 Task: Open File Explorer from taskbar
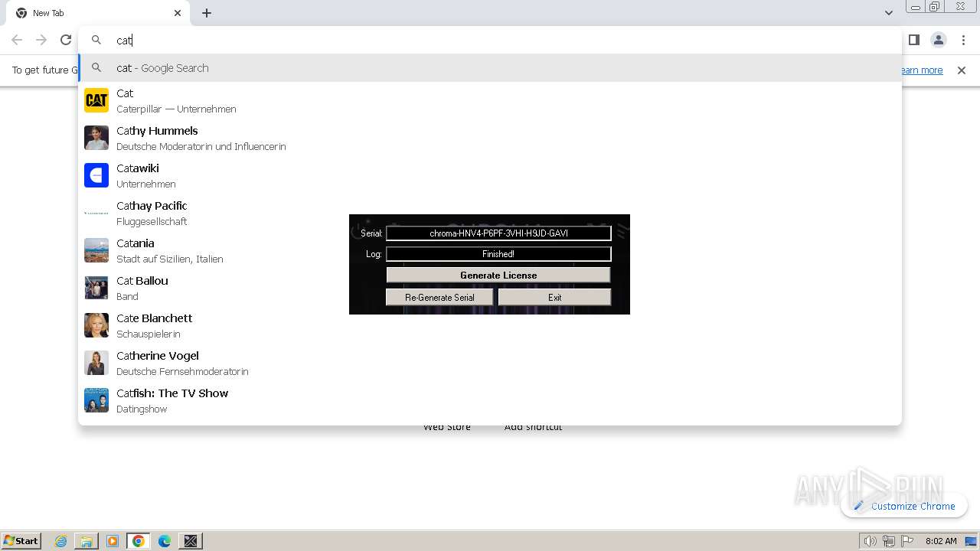tap(87, 541)
